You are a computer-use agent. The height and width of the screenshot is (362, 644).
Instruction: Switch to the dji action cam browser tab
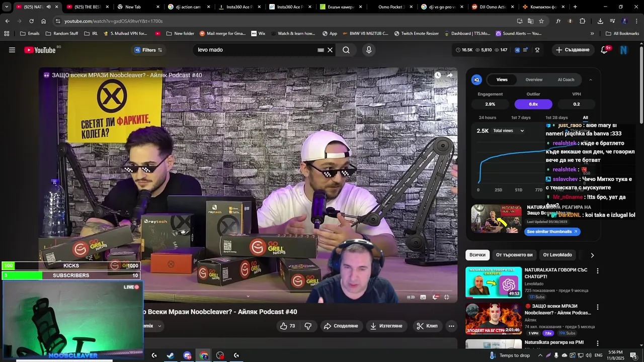188,7
